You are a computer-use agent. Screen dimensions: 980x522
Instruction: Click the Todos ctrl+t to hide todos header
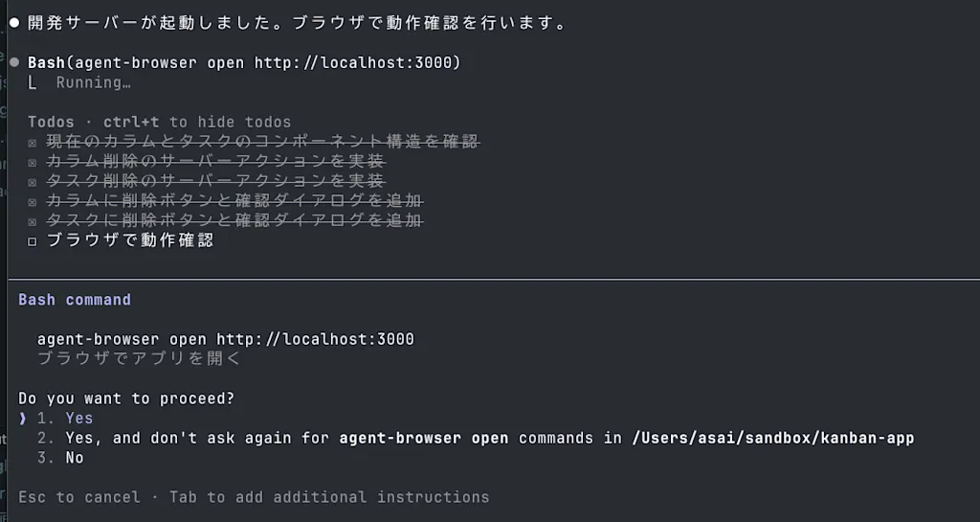point(160,122)
